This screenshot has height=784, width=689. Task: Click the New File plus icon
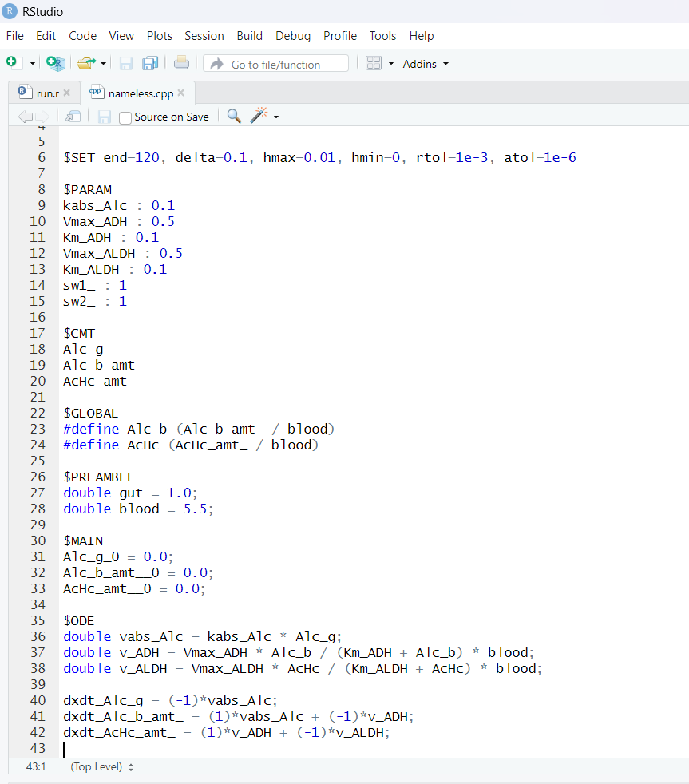pos(11,62)
